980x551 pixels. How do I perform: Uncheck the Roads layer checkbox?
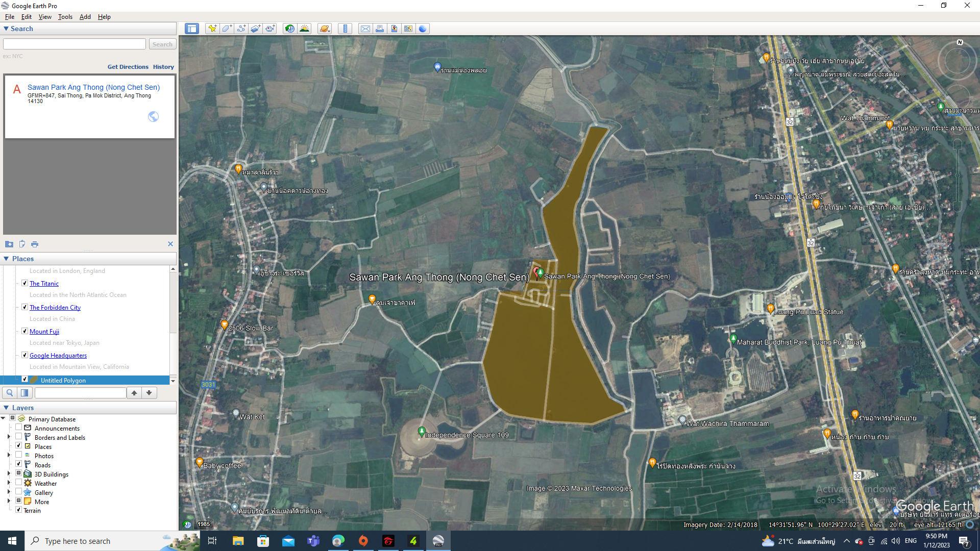[19, 464]
